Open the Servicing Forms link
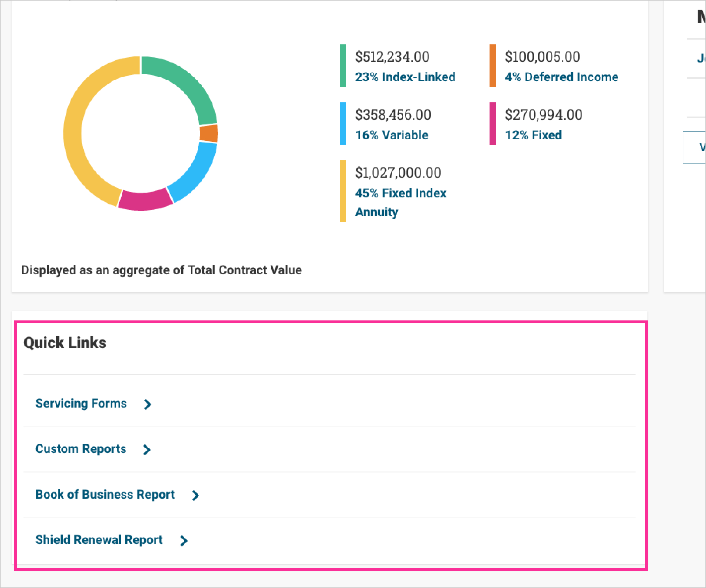This screenshot has width=706, height=588. 81,404
